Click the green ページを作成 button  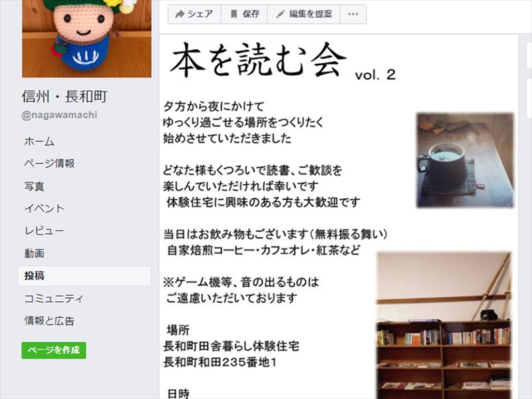(x=54, y=350)
